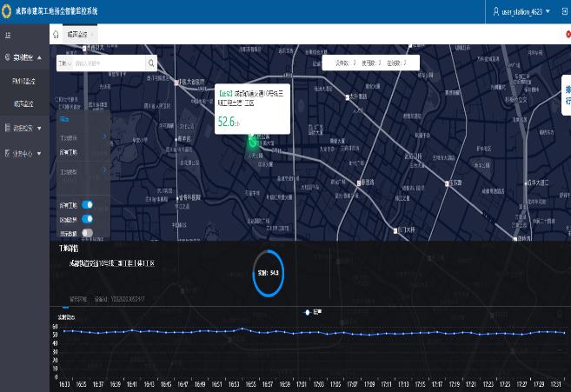Click the site details heading
The height and width of the screenshot is (392, 571).
[x=69, y=249]
